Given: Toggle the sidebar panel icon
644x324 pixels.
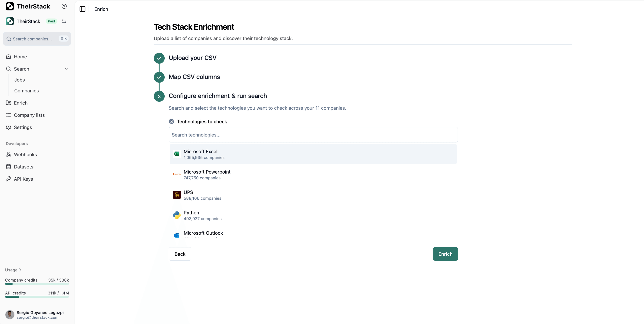Looking at the screenshot, I should (83, 9).
